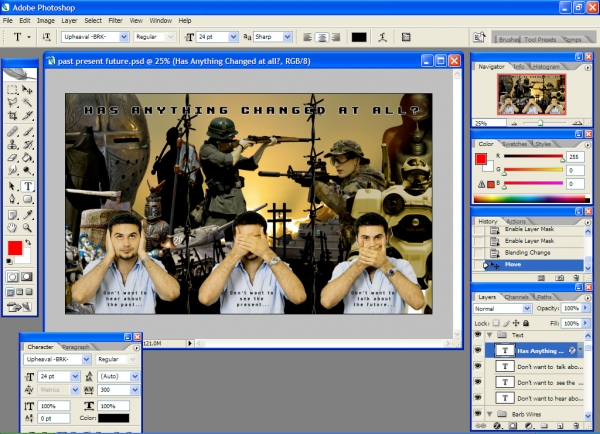
Task: Select 'Blending Change' history state
Action: point(527,253)
